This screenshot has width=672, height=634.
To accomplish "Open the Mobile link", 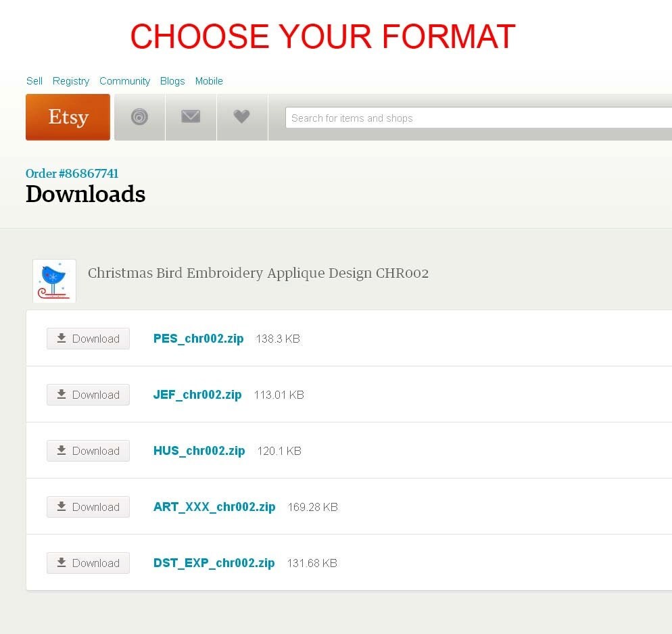I will click(209, 81).
